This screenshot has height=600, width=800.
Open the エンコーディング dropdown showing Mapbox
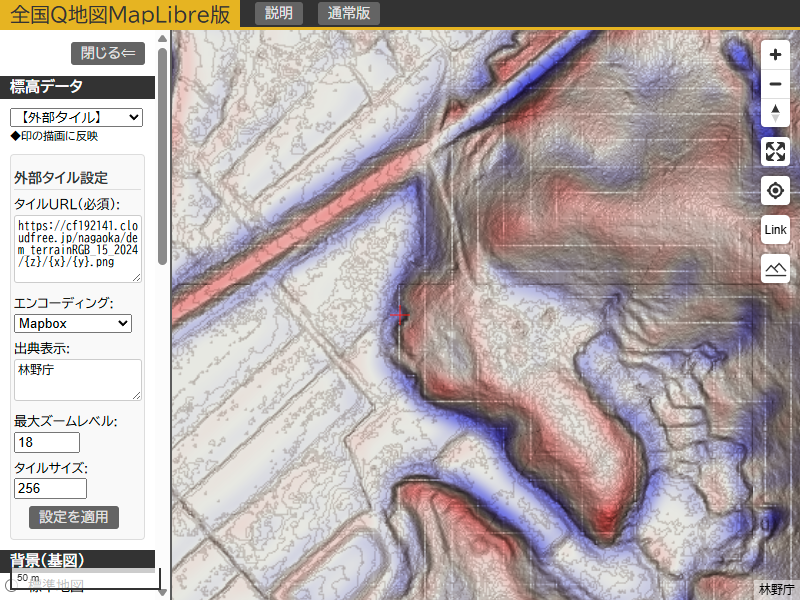72,323
